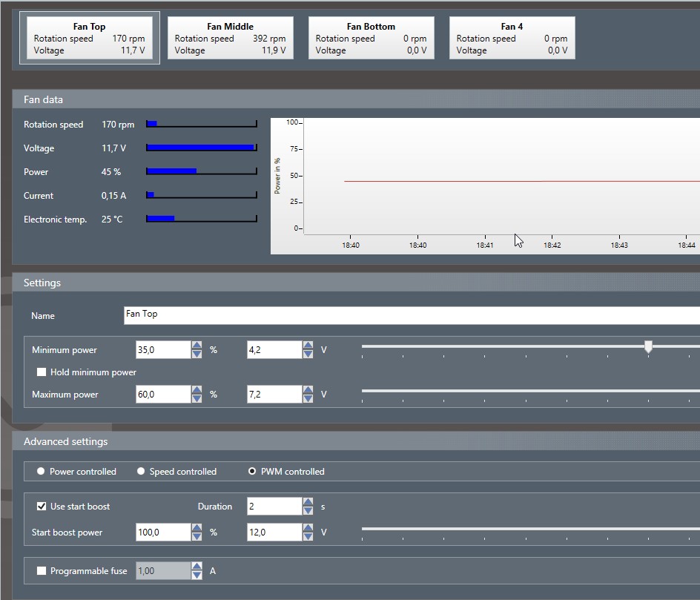Decrease start boost power percent down arrow
Image resolution: width=700 pixels, height=600 pixels.
(x=197, y=537)
